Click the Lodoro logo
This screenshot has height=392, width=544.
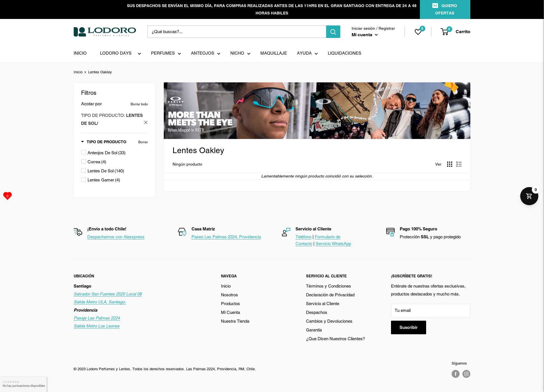[105, 32]
